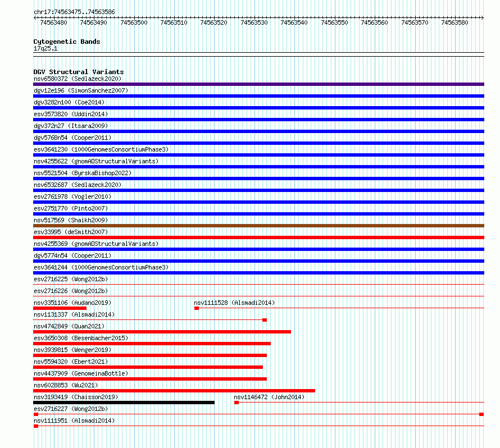Click the nsv6580372 (Sedlazeck2020) variant label

pos(78,79)
